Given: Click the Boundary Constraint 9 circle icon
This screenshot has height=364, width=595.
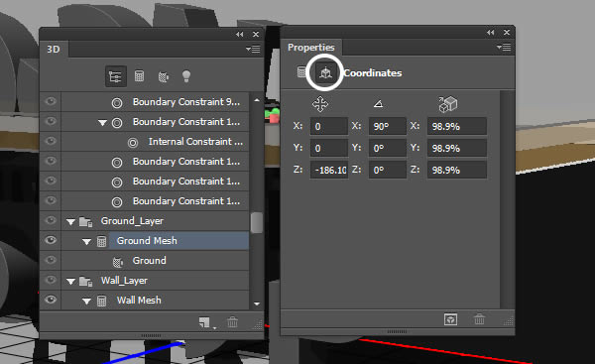Looking at the screenshot, I should point(117,103).
